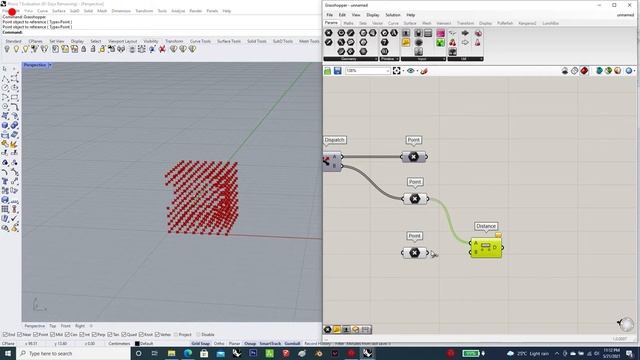Toggle the Point osnap checkbox

pos(36,335)
